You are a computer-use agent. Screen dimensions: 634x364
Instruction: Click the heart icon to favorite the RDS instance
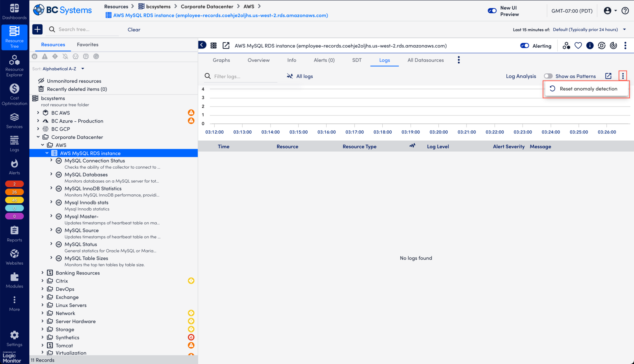click(578, 45)
